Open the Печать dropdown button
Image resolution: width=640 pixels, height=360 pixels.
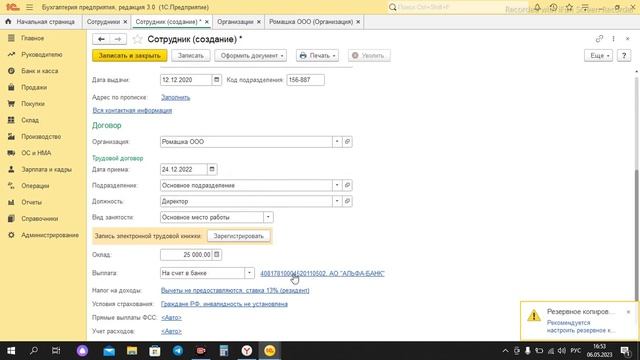click(317, 56)
